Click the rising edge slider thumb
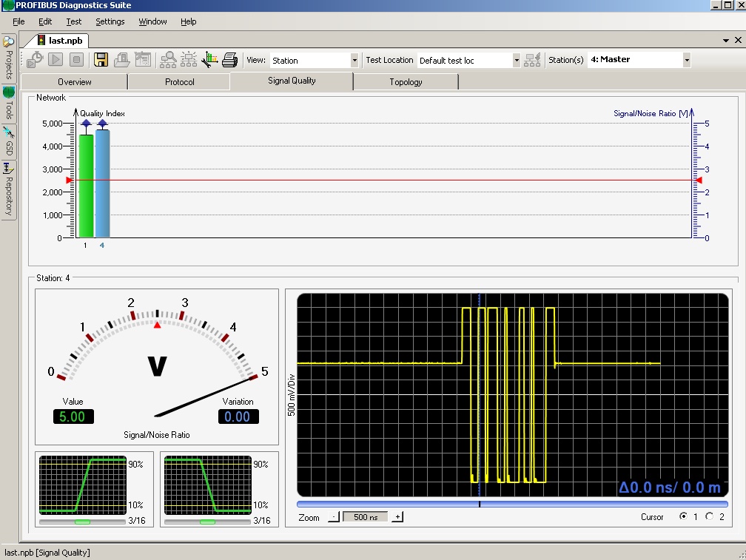The height and width of the screenshot is (560, 746). 82,522
